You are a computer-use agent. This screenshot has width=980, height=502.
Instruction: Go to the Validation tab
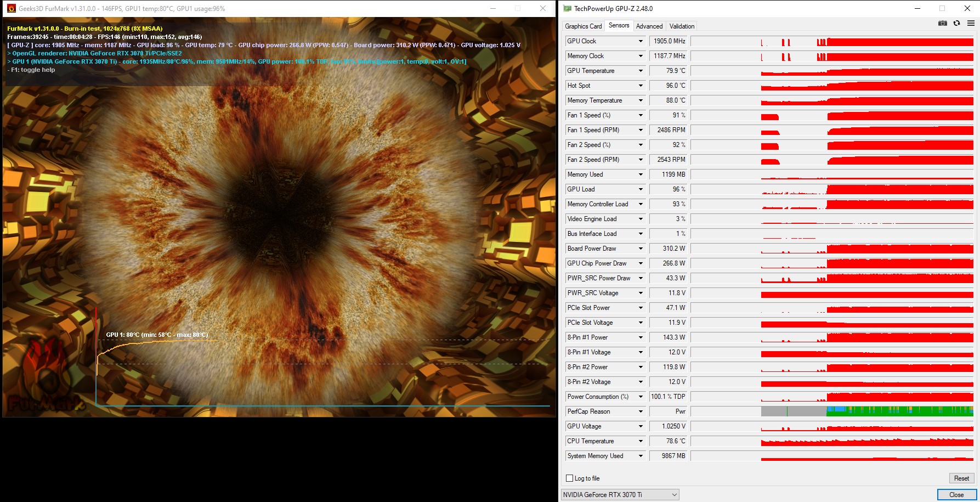click(x=682, y=26)
